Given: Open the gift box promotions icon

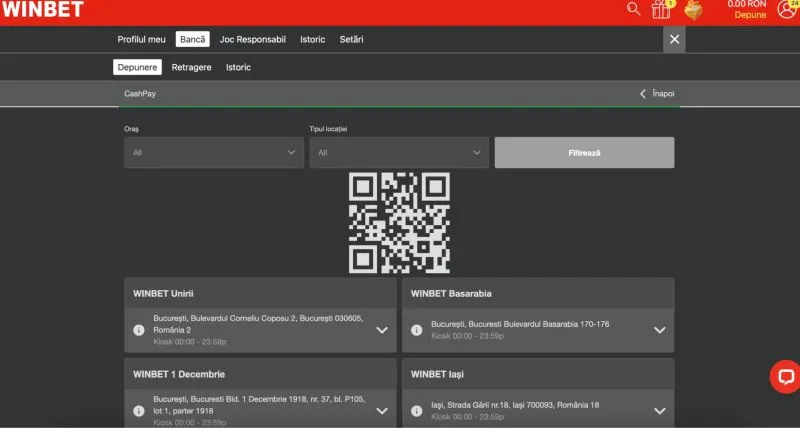Looking at the screenshot, I should [x=661, y=10].
